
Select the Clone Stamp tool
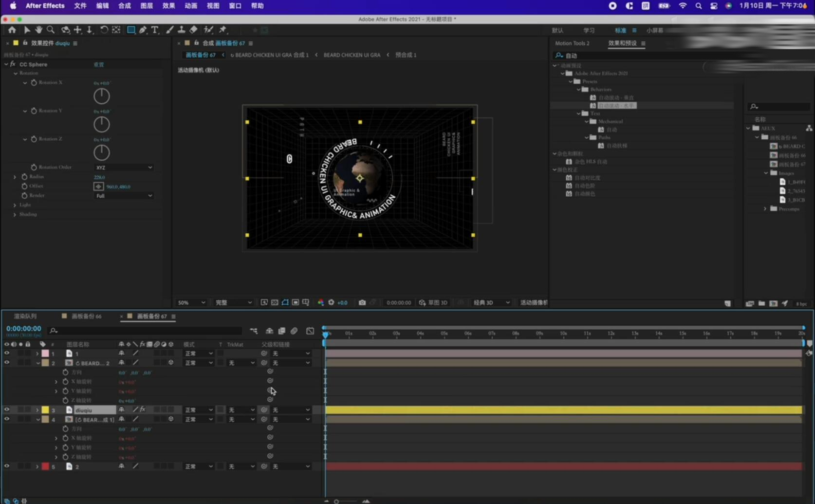[x=181, y=30]
